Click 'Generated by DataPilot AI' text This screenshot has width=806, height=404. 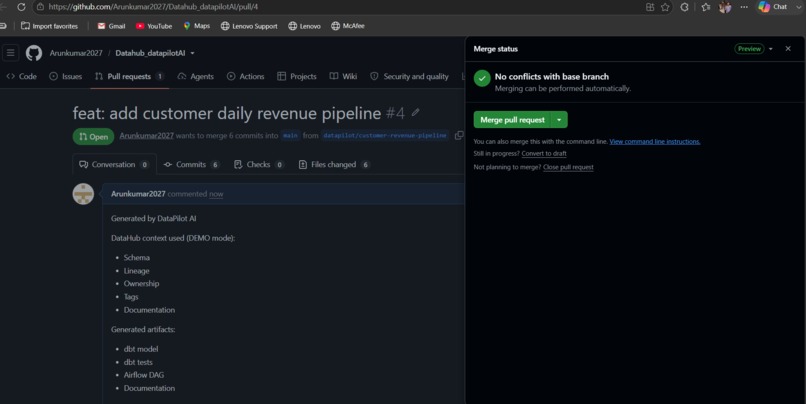[x=153, y=218]
